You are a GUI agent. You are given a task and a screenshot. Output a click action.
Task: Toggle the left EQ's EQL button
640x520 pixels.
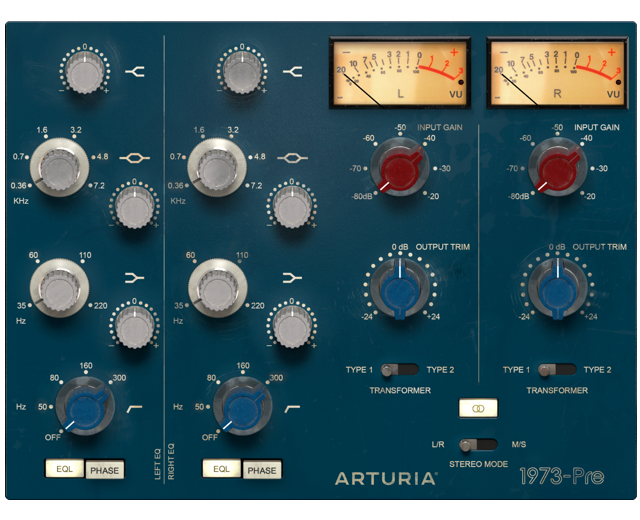(x=64, y=469)
